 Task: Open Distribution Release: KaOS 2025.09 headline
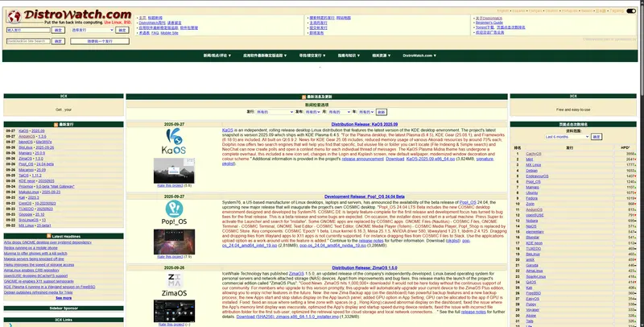click(365, 124)
